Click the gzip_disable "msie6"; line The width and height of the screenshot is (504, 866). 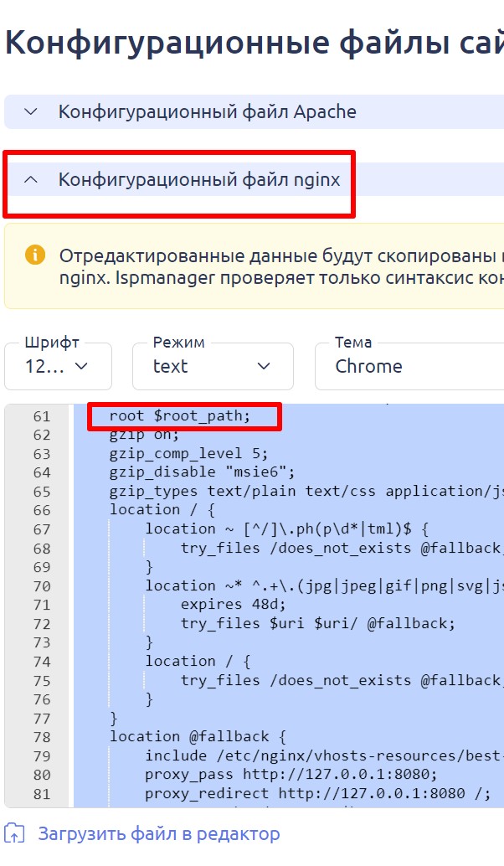pyautogui.click(x=202, y=472)
